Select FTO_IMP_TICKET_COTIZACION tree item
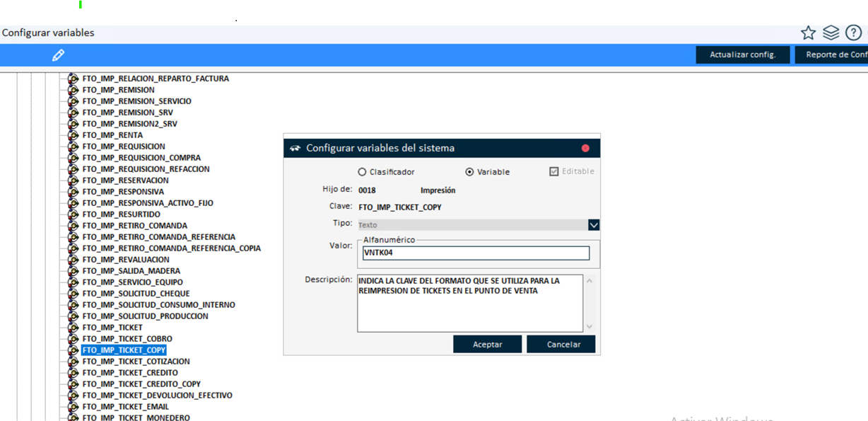868x421 pixels. pyautogui.click(x=136, y=362)
